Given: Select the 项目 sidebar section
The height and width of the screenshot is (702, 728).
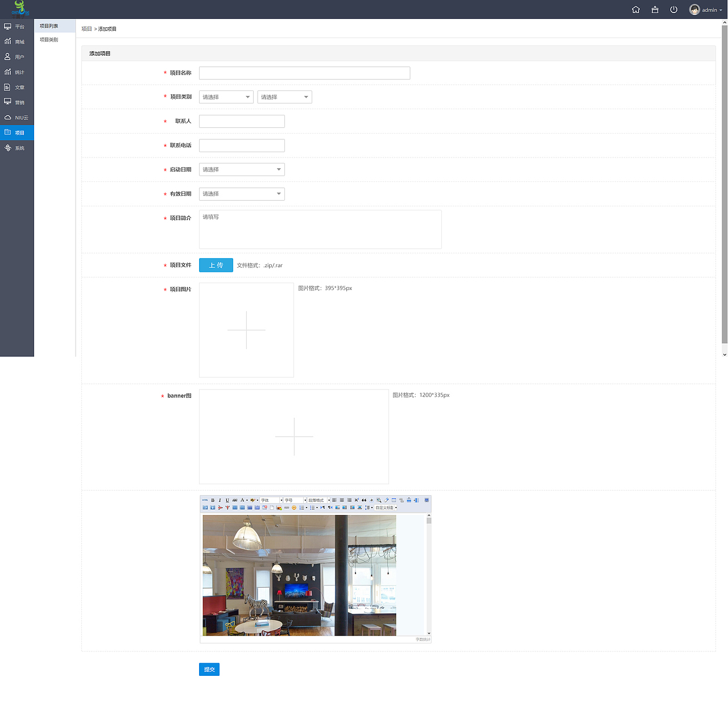Looking at the screenshot, I should 17,132.
